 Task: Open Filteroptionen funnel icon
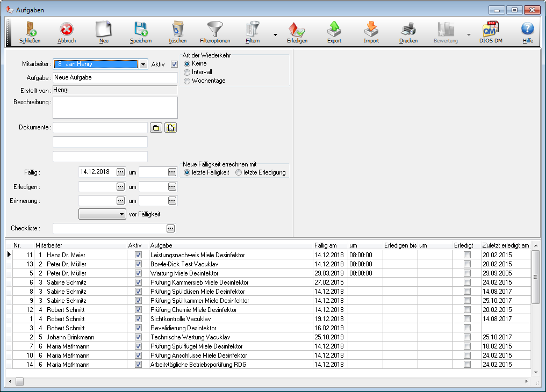[x=215, y=30]
